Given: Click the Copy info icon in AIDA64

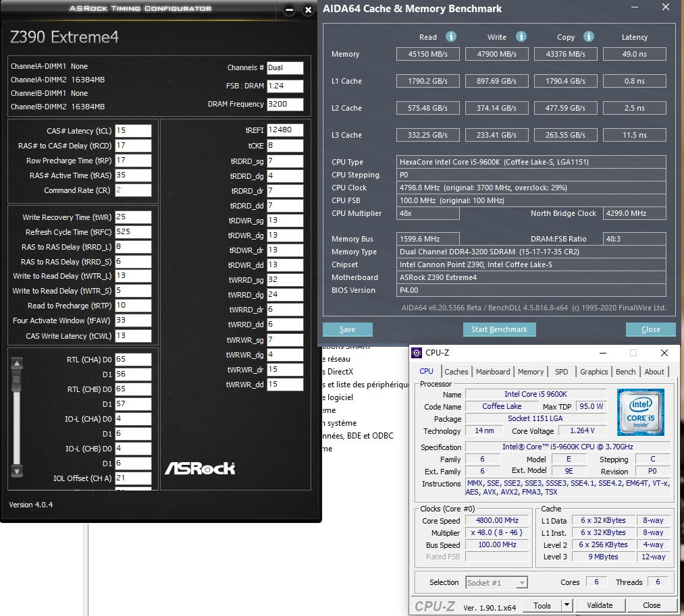Looking at the screenshot, I should pos(589,36).
